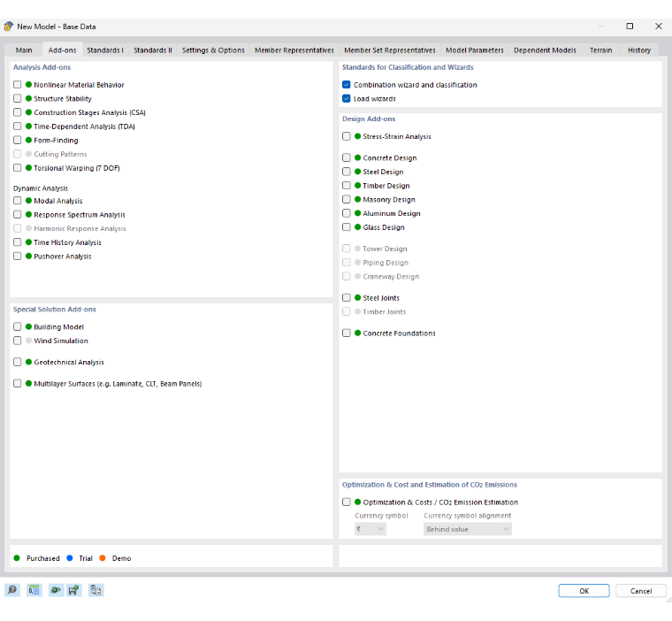
Task: Check Construction Stages Analysis (CSA)
Action: (x=17, y=112)
